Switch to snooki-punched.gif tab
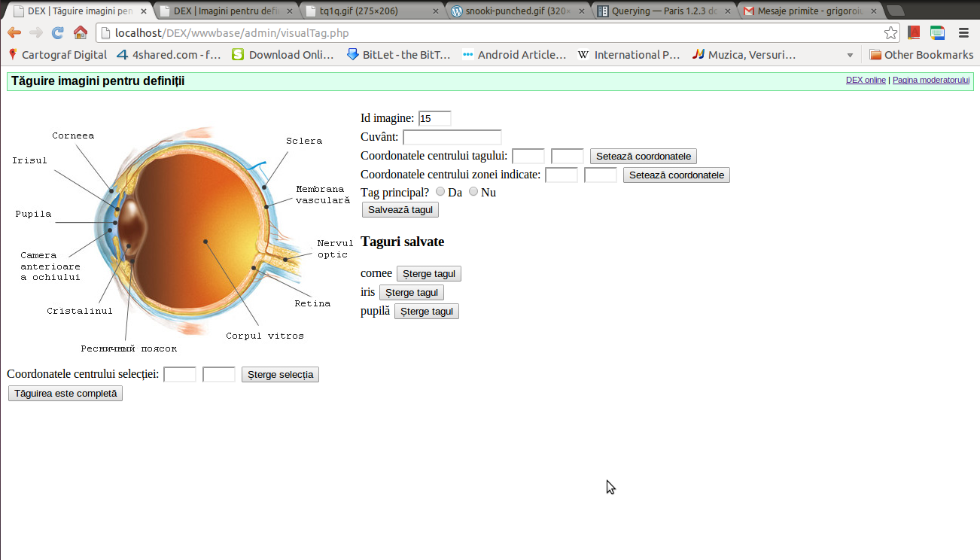 [x=517, y=11]
